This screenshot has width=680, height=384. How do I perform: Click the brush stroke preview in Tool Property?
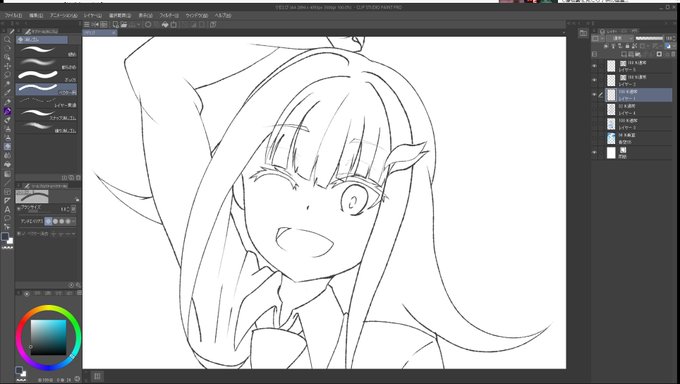point(32,197)
